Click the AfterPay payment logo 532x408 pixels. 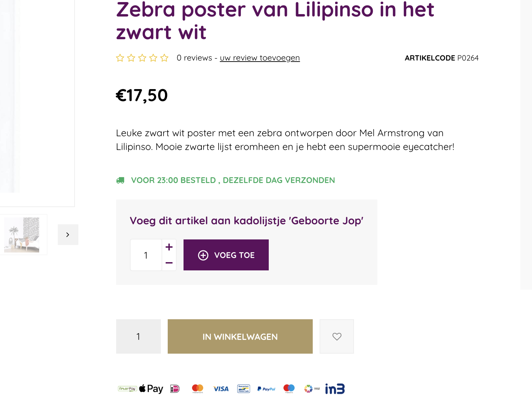pyautogui.click(x=128, y=389)
